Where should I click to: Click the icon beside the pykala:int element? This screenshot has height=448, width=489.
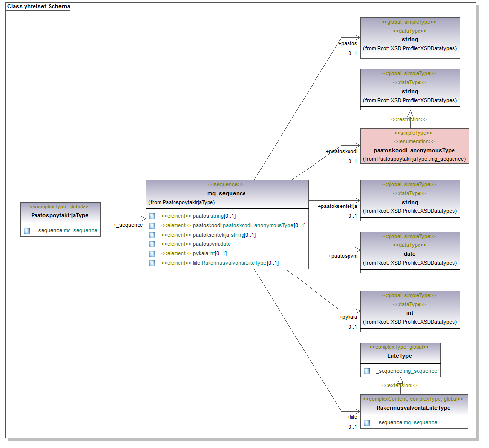point(152,254)
